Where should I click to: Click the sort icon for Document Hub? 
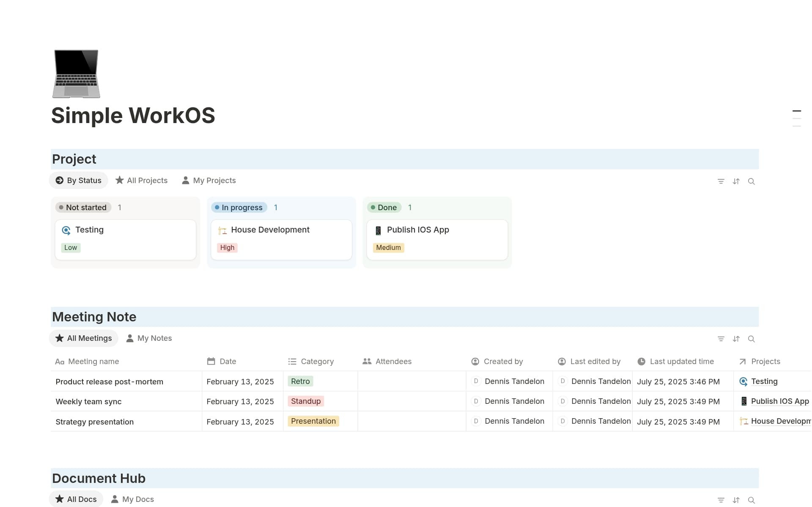736,500
